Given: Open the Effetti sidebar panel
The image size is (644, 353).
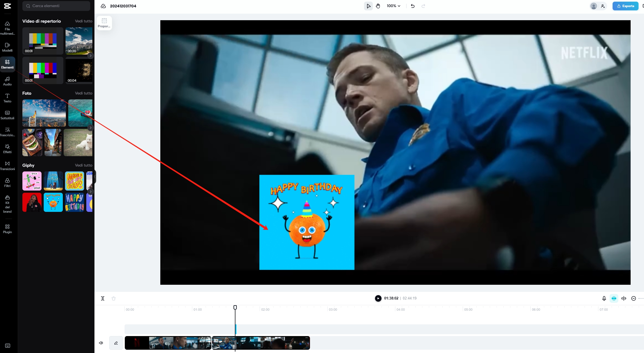Looking at the screenshot, I should 7,149.
